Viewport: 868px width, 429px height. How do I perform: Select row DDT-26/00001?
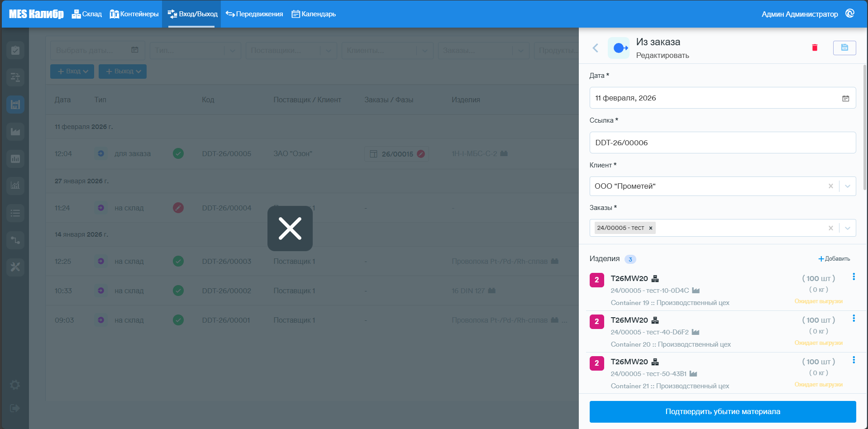(x=312, y=320)
